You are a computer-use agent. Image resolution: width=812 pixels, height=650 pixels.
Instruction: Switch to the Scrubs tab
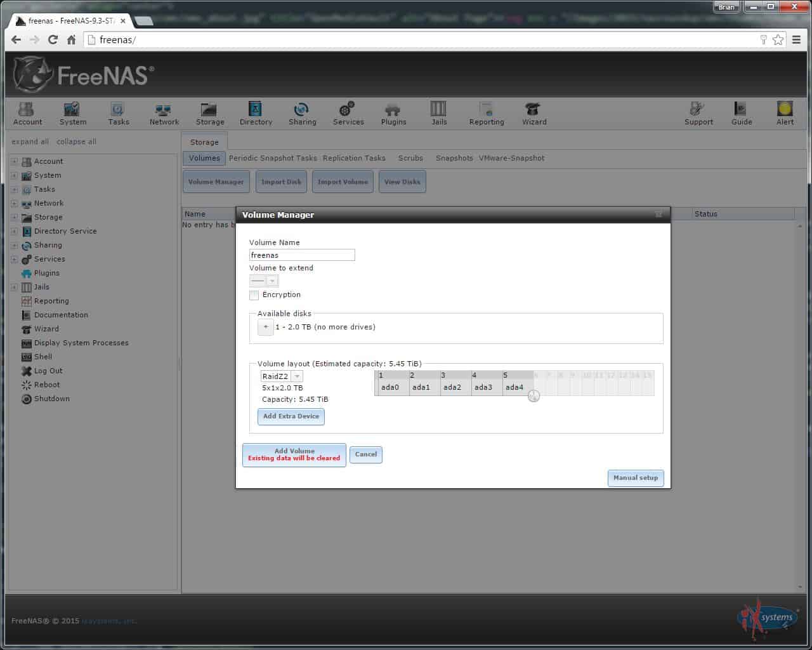tap(410, 158)
